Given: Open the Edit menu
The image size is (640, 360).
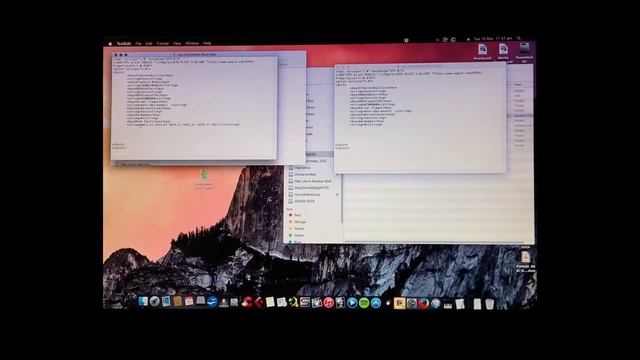Looking at the screenshot, I should click(149, 43).
